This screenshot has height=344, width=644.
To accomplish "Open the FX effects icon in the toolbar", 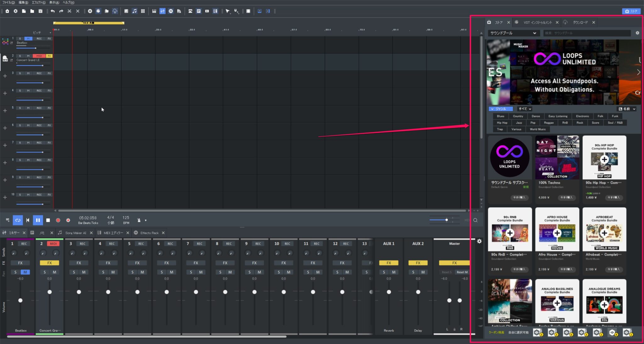I will tap(171, 11).
